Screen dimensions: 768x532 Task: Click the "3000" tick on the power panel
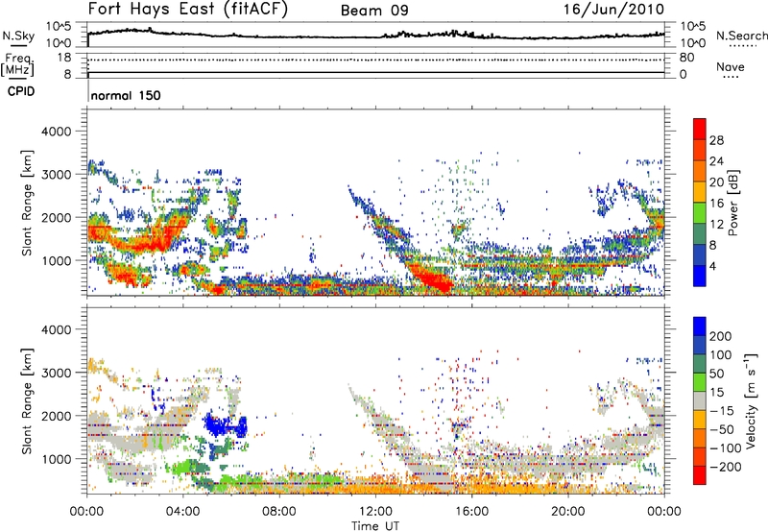point(57,175)
